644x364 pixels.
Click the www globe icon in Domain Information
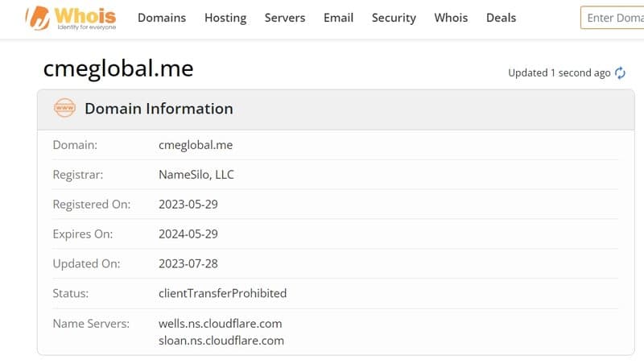[x=64, y=108]
